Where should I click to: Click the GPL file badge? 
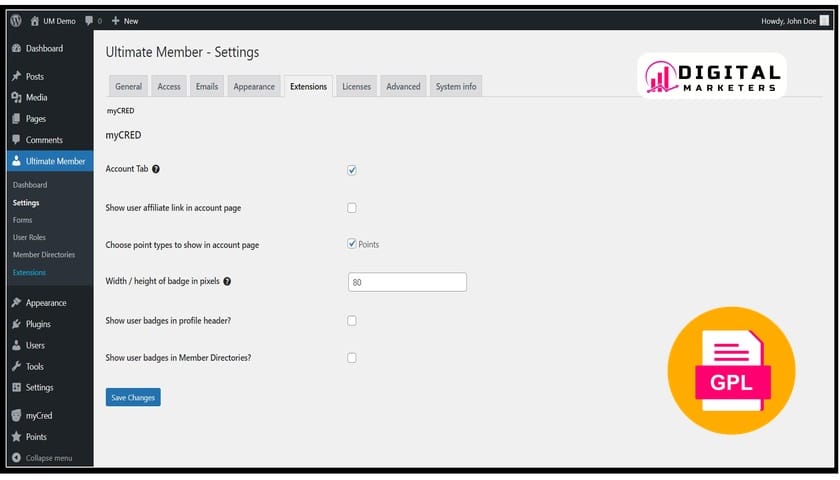point(732,371)
